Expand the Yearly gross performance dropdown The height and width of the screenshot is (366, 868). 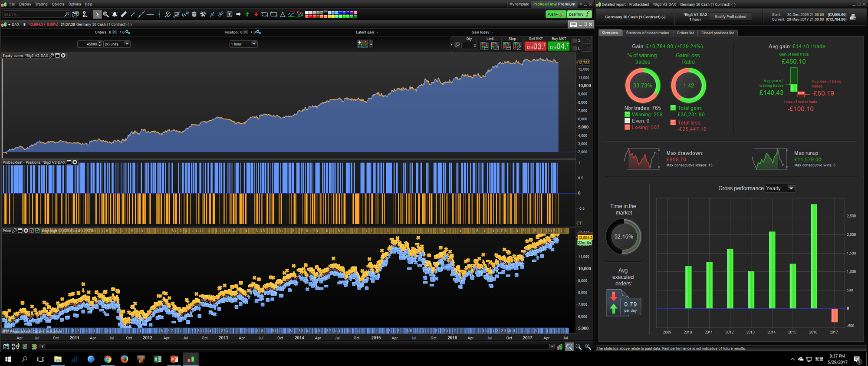coord(791,188)
